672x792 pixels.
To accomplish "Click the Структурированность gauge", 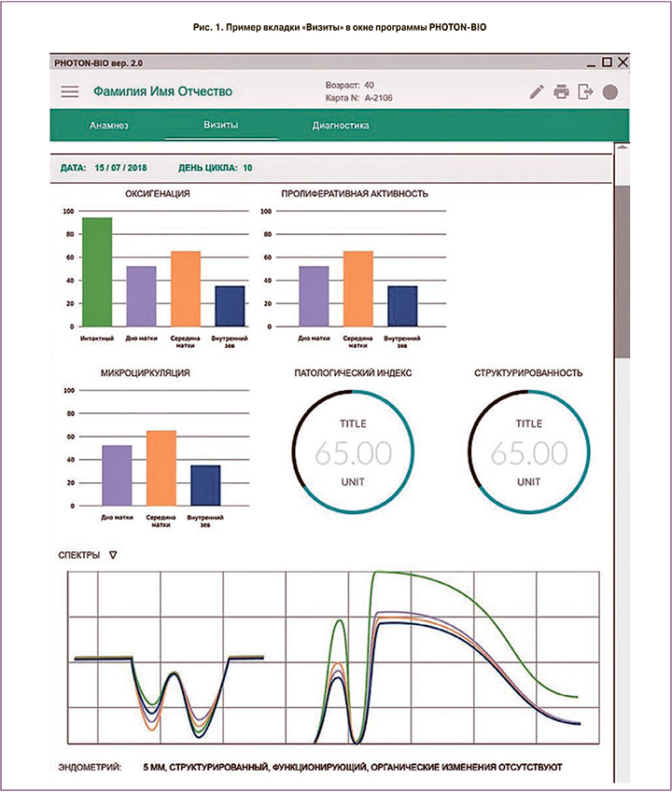I will point(528,452).
